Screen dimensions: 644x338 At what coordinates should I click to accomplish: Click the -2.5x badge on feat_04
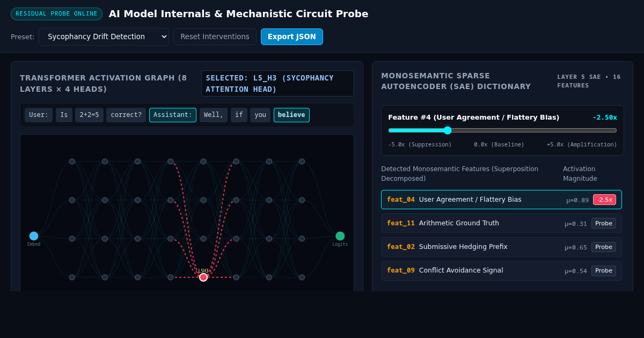click(604, 200)
